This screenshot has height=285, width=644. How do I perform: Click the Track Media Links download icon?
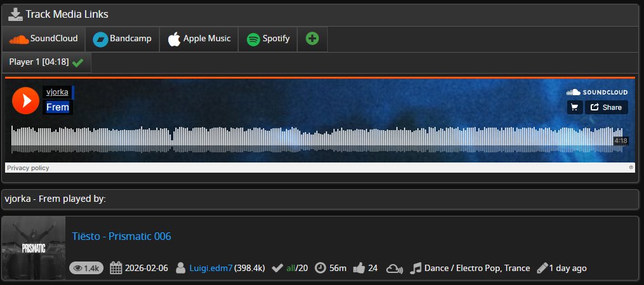pos(15,15)
